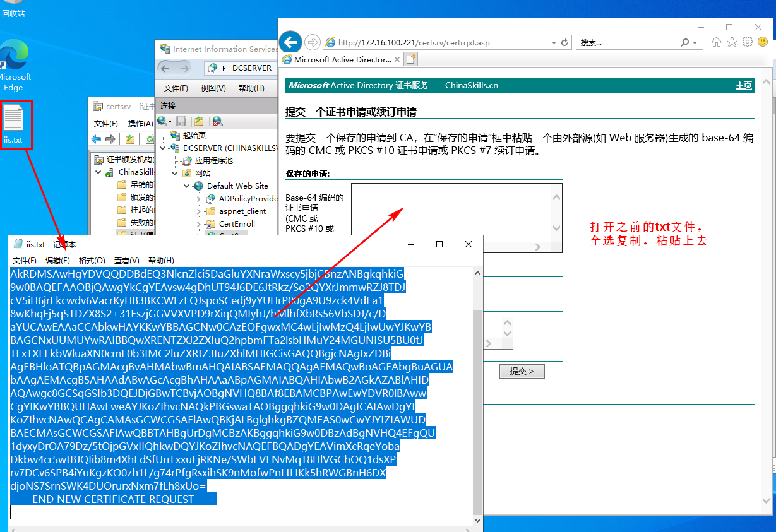
Task: Open search provider dropdown arrow
Action: pyautogui.click(x=695, y=43)
